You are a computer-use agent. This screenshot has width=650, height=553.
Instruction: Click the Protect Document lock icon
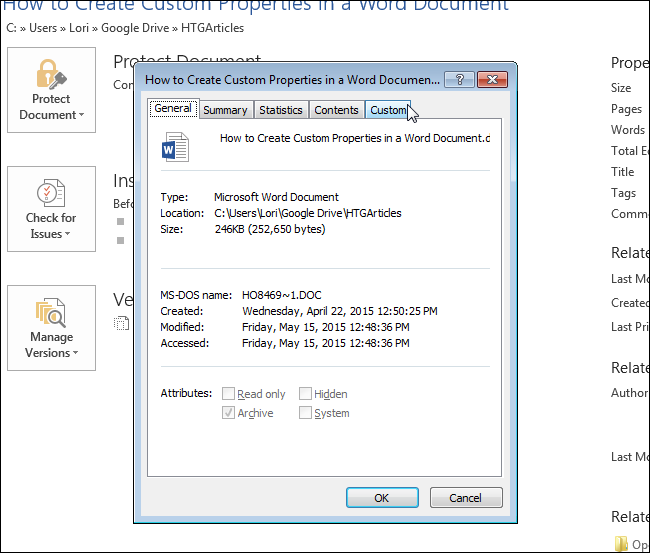[x=51, y=74]
